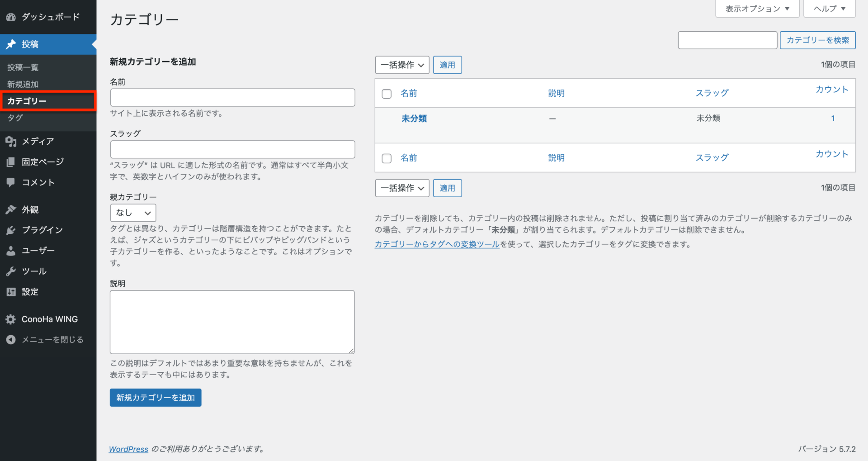Click the Appearance (外観) brush icon

[x=11, y=209]
